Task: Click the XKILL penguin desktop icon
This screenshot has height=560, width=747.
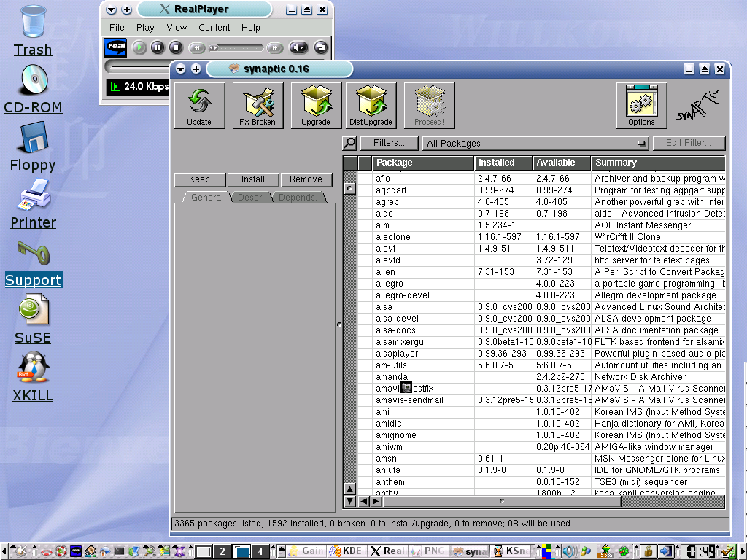Action: tap(34, 367)
